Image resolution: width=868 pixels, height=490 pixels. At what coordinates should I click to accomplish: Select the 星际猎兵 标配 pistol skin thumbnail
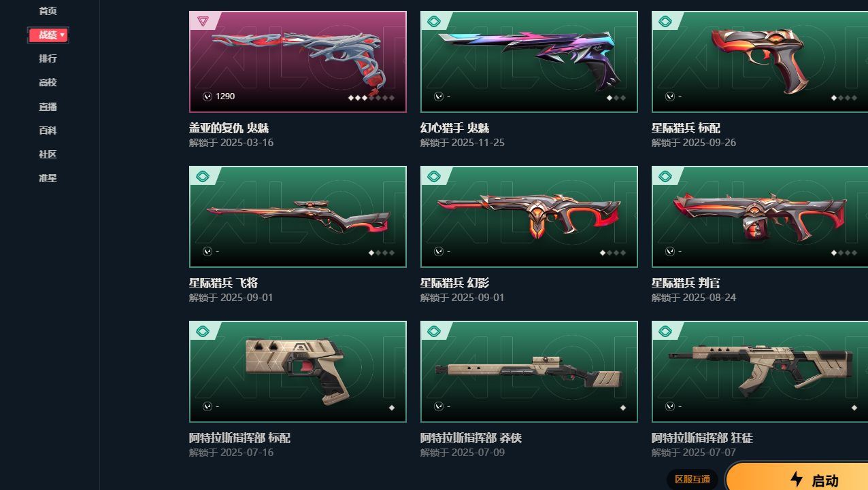760,62
